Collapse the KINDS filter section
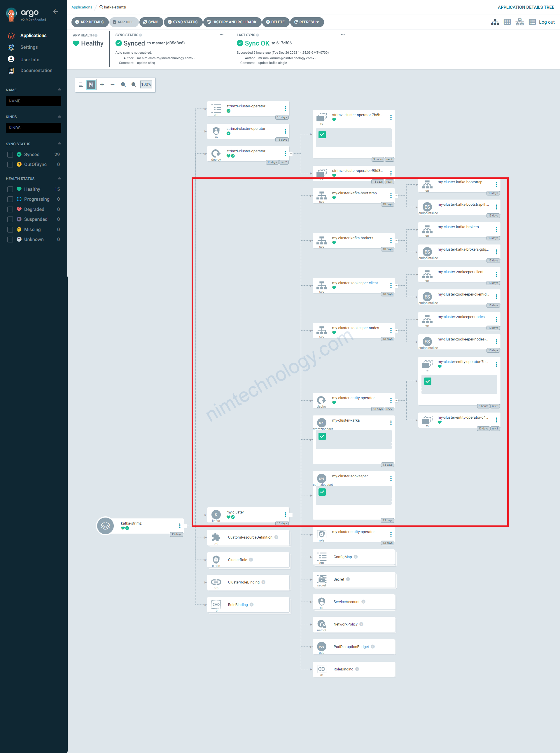 (59, 117)
